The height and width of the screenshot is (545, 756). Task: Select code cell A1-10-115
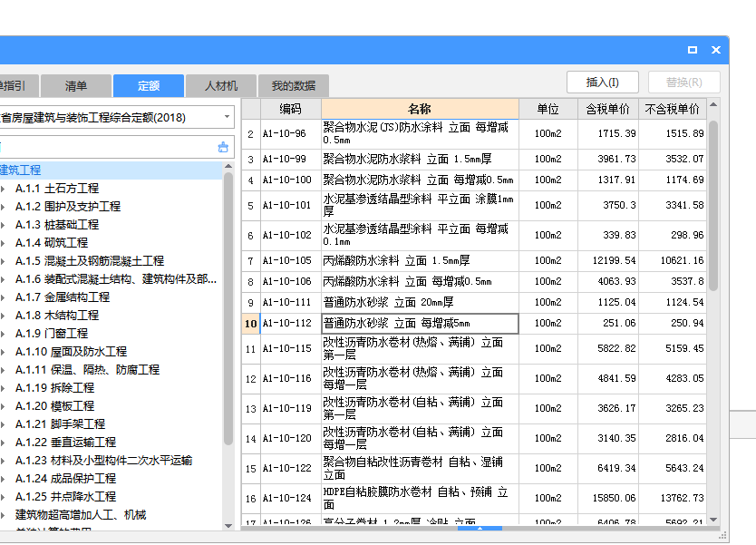coord(291,349)
